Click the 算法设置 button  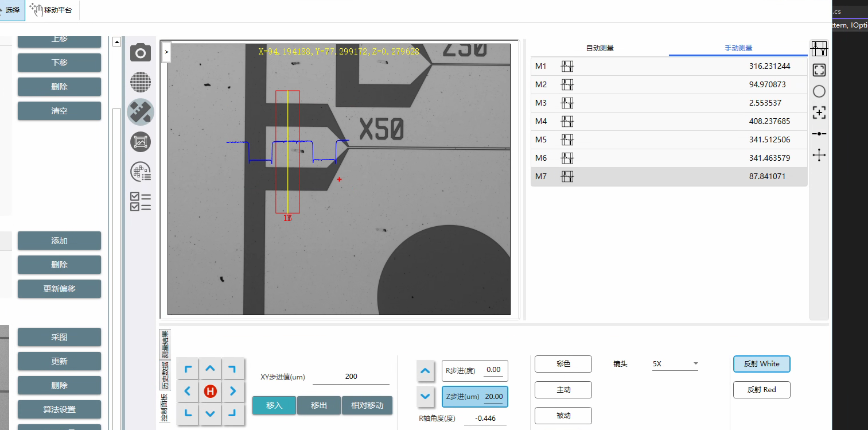pyautogui.click(x=59, y=409)
